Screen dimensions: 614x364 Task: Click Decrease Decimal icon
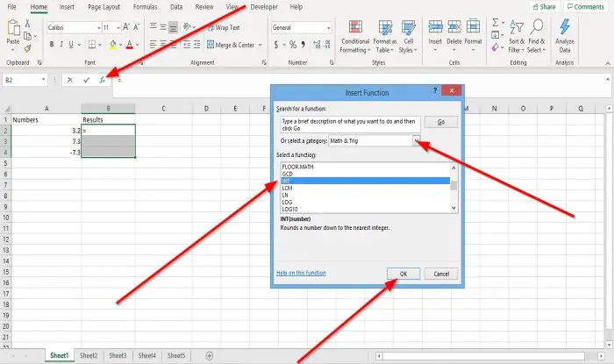pyautogui.click(x=327, y=45)
